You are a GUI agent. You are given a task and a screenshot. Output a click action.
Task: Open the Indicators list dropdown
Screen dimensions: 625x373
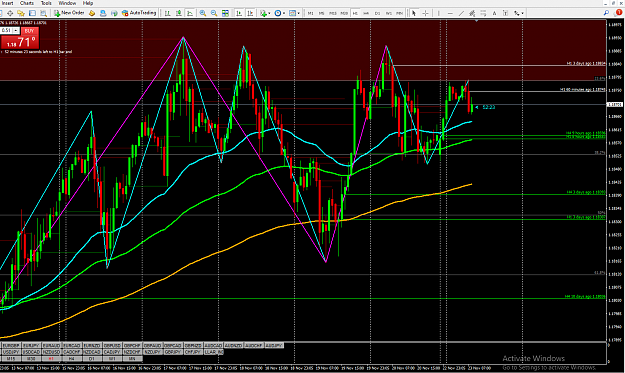(265, 13)
